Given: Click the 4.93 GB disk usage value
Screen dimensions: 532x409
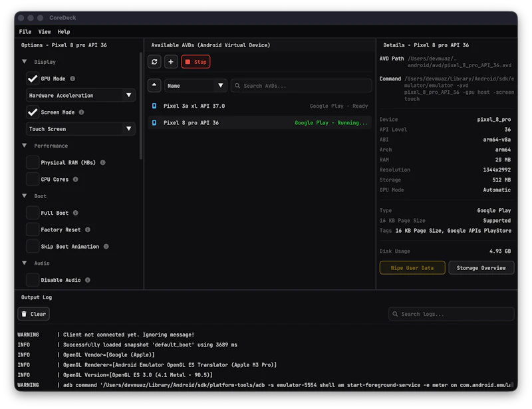Looking at the screenshot, I should pos(500,251).
